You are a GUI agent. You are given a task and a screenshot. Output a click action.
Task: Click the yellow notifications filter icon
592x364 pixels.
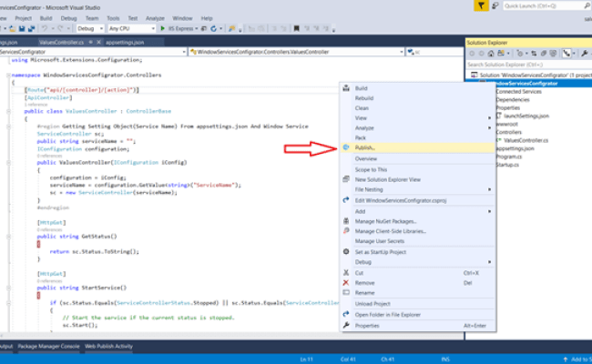[481, 5]
